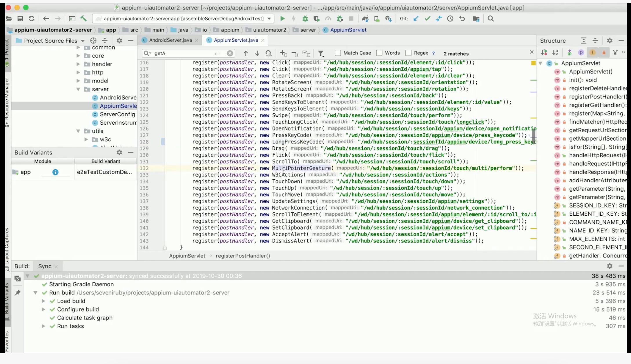Click locate target icon in Project panel
Image resolution: width=631 pixels, height=364 pixels.
[x=93, y=41]
